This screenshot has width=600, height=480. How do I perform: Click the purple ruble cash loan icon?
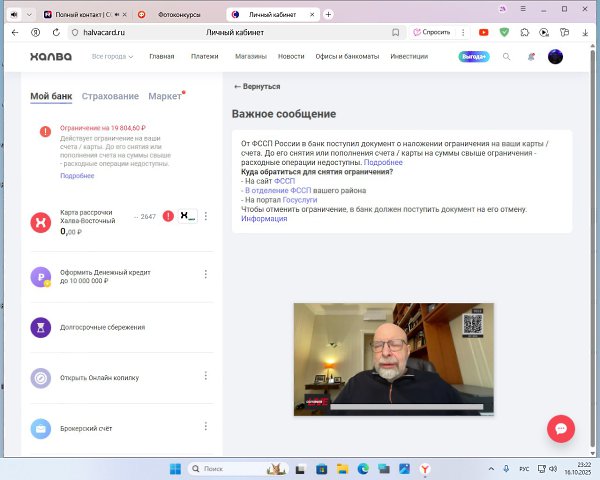tap(41, 276)
